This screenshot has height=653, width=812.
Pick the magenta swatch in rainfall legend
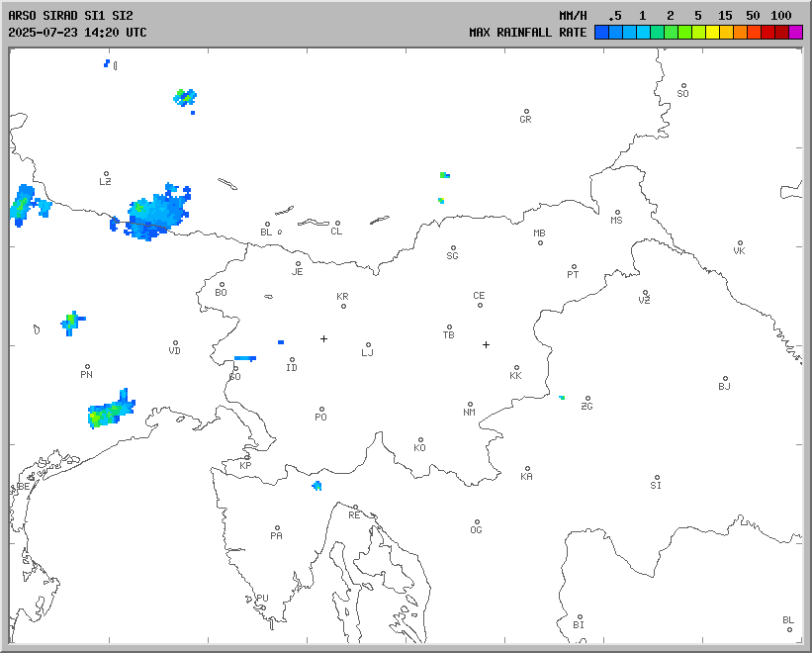tap(795, 33)
